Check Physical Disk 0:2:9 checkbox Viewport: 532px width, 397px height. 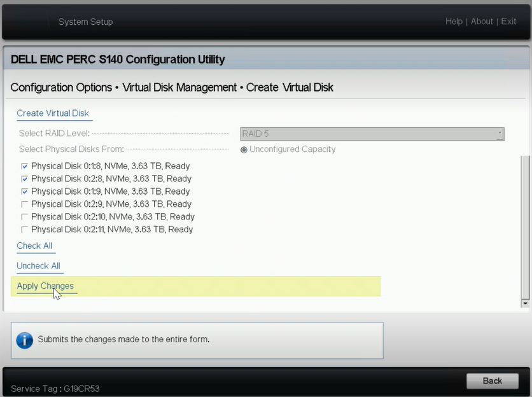tap(24, 204)
